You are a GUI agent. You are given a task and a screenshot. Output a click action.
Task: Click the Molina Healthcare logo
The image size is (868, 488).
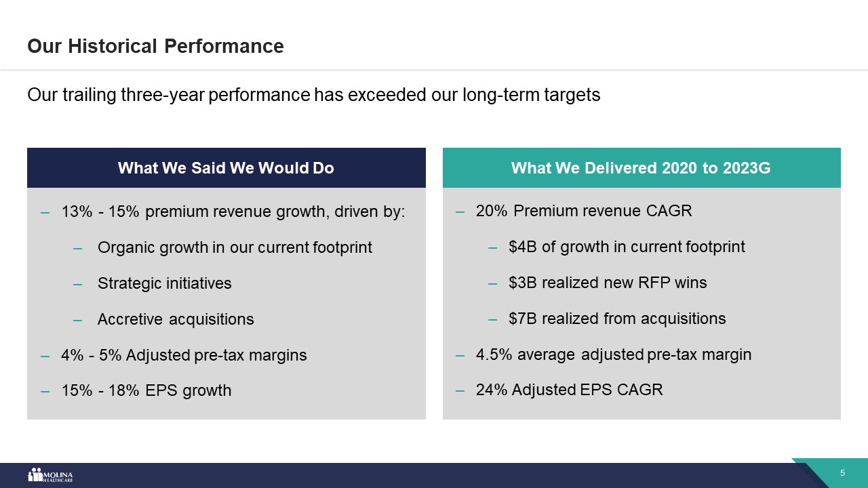pyautogui.click(x=50, y=475)
